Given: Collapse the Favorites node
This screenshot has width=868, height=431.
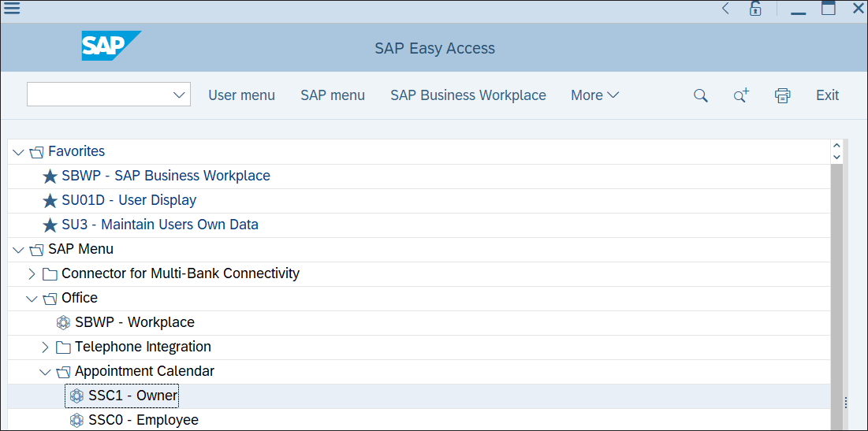Looking at the screenshot, I should 18,151.
